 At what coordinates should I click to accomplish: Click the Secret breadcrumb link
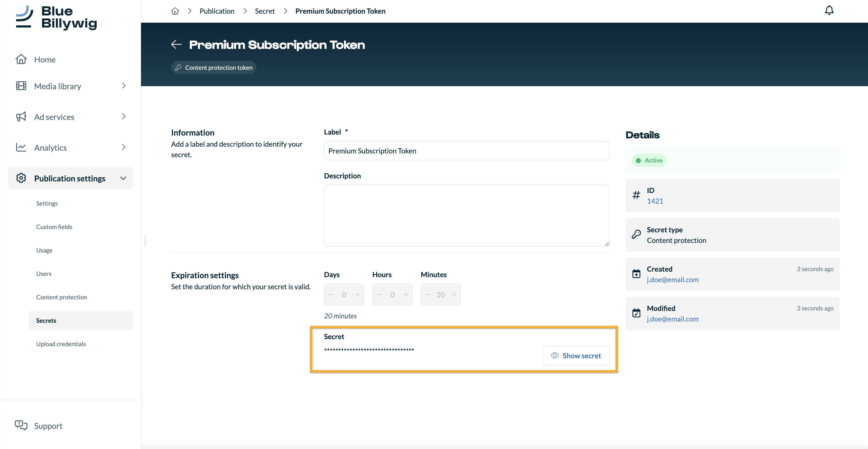point(265,11)
